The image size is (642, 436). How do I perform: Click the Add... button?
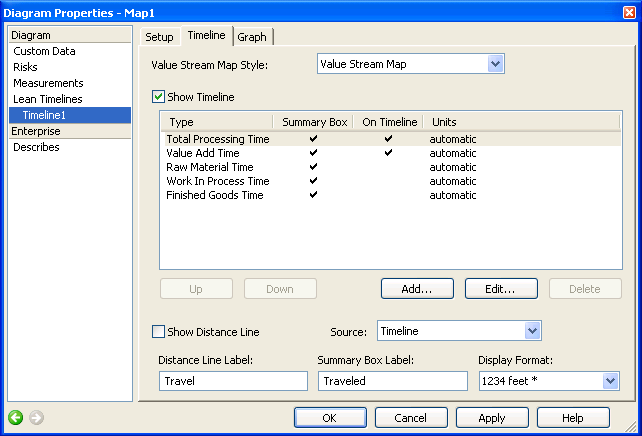pyautogui.click(x=416, y=289)
